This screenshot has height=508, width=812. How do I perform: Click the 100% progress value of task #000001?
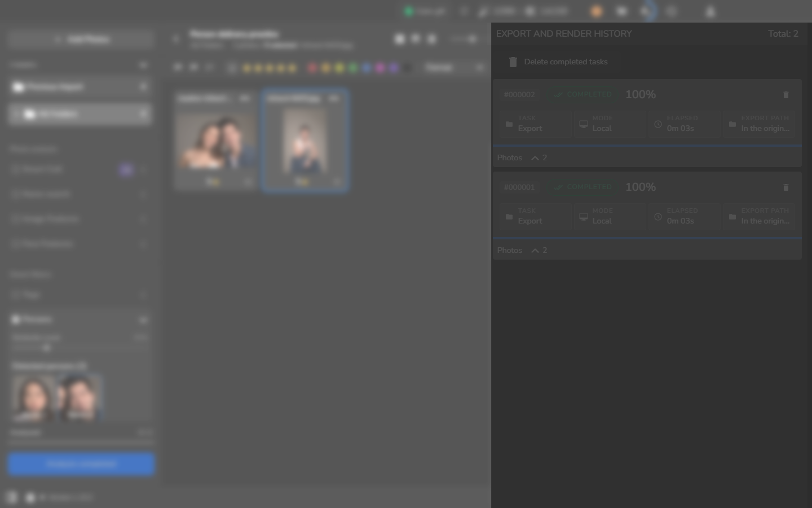coord(641,187)
